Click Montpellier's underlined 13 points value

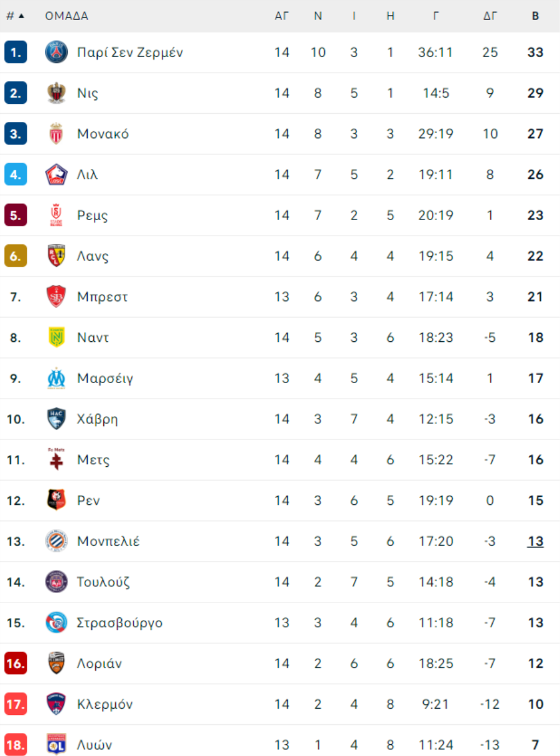pos(536,542)
